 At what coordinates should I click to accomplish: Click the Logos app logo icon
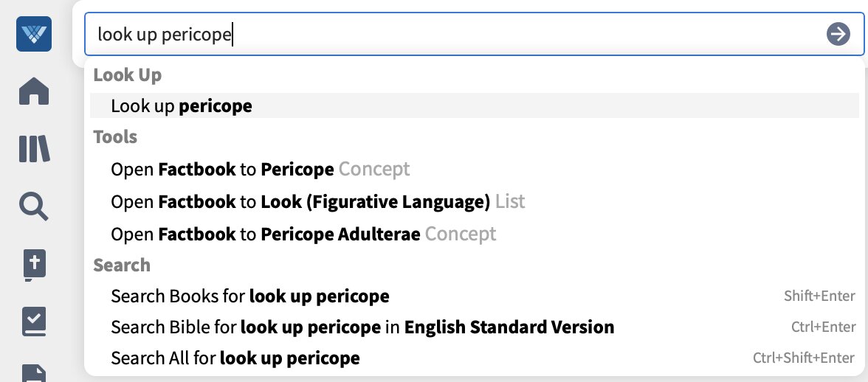(x=34, y=34)
